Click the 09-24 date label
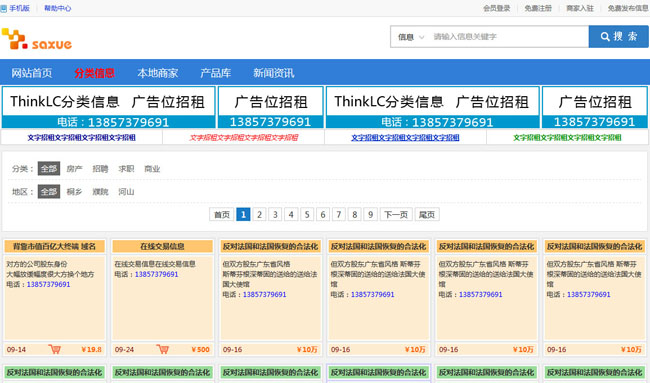650x383 pixels. pyautogui.click(x=124, y=349)
